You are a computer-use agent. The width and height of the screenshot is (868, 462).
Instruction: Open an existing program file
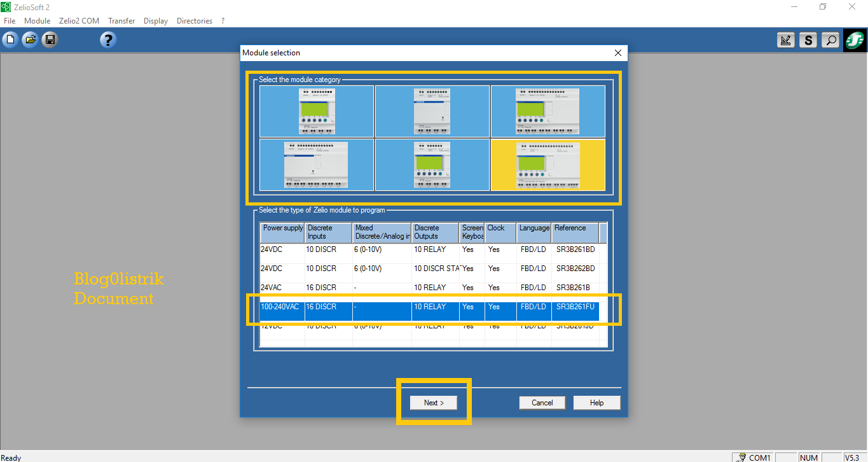(x=30, y=39)
